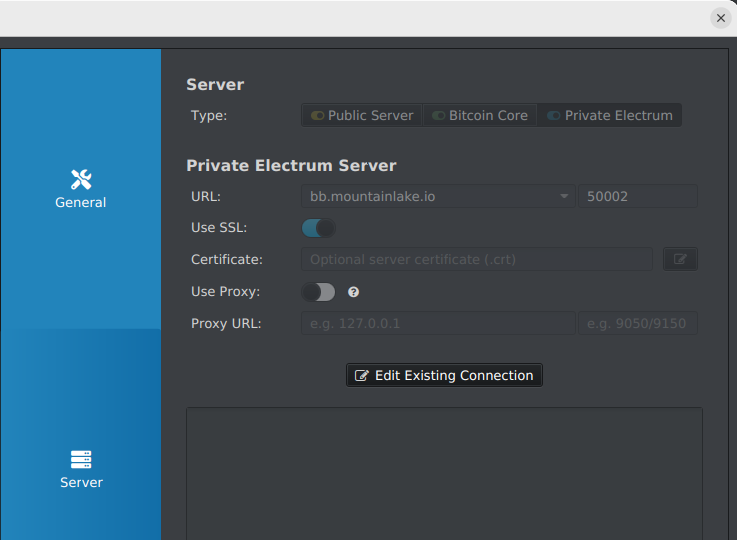The width and height of the screenshot is (737, 540).
Task: Click the Proxy URL host field
Action: tap(438, 323)
